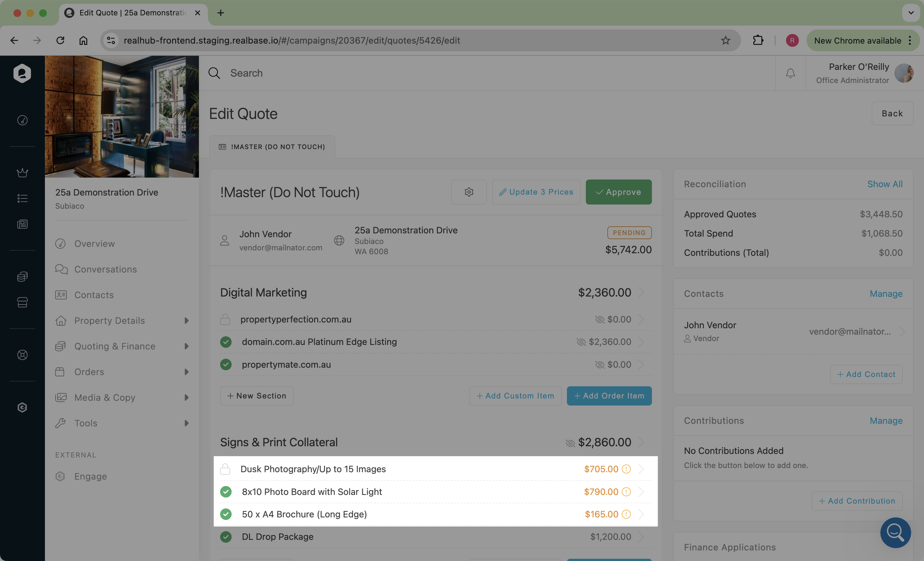Expand Property Details submenu arrow

[186, 321]
